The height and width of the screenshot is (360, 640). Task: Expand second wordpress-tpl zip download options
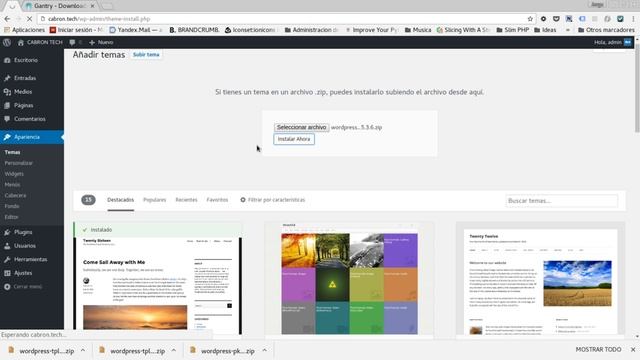(174, 351)
